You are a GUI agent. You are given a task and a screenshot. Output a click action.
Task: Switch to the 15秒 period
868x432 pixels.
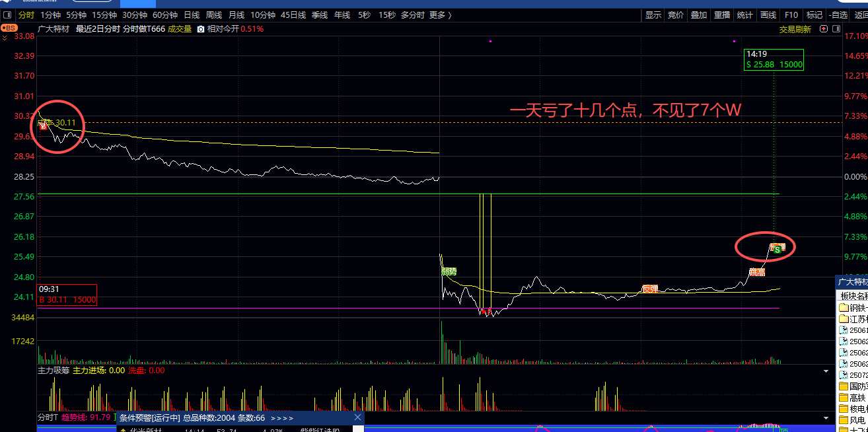(x=387, y=15)
